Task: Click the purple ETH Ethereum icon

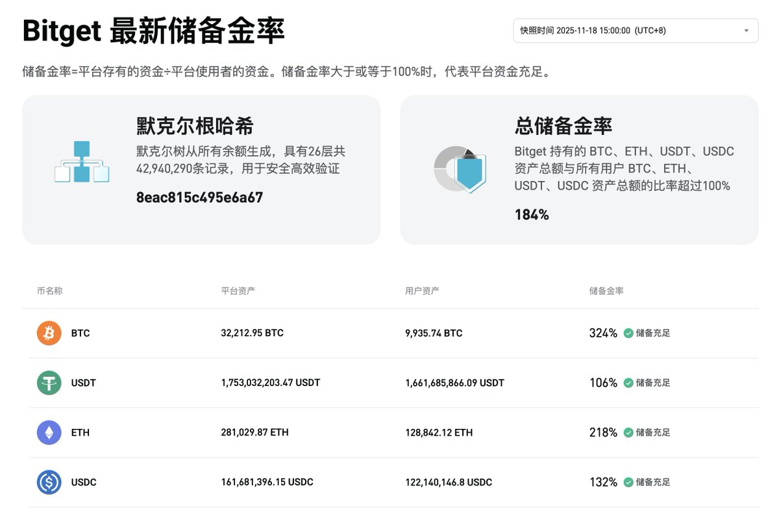Action: (x=49, y=433)
